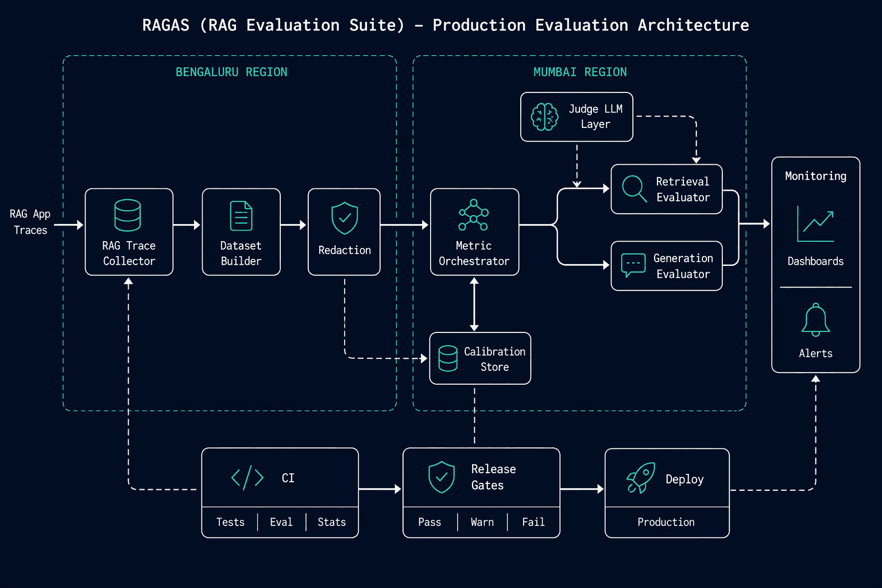Click the Dashboards line chart icon
882x588 pixels.
tap(815, 224)
